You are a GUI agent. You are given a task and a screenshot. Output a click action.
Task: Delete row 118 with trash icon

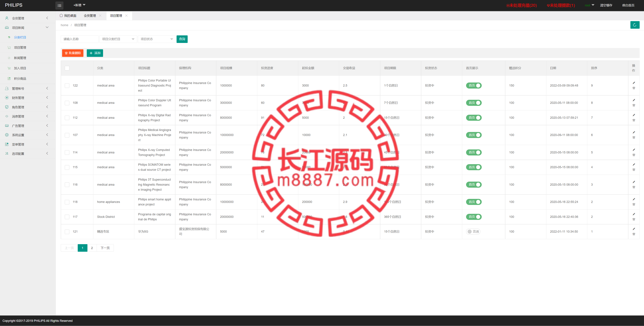[633, 204]
